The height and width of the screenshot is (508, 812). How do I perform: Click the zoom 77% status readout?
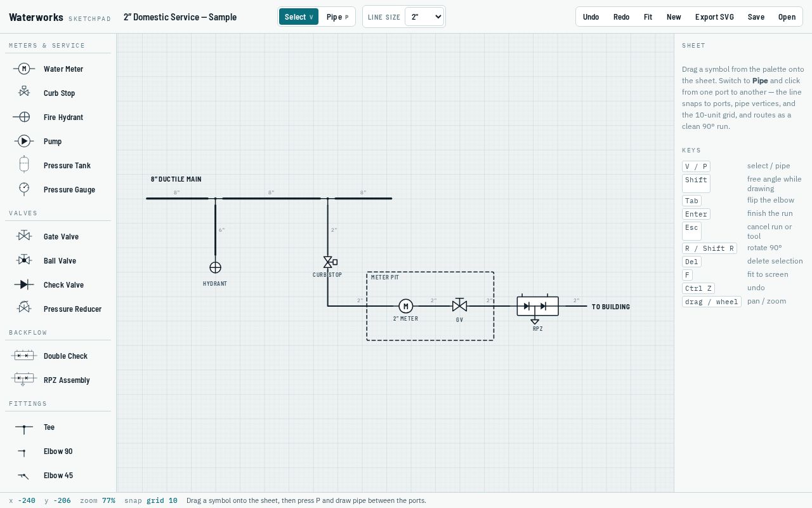click(x=98, y=500)
